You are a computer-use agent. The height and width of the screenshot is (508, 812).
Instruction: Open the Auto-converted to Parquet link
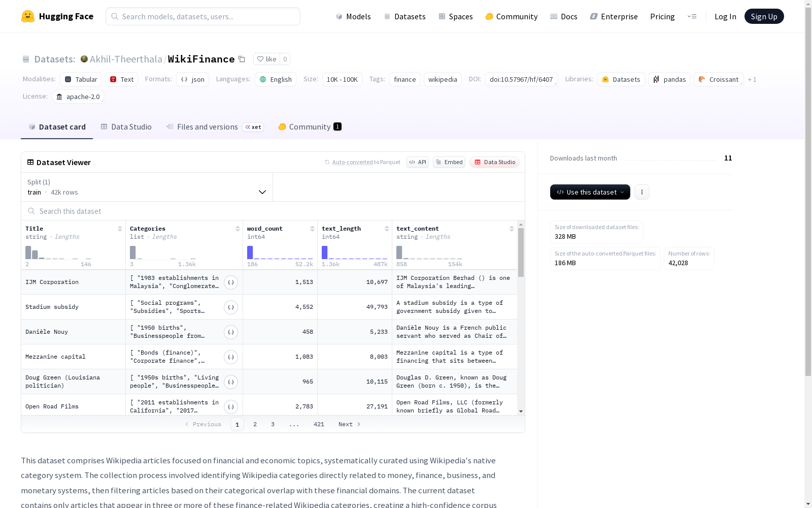click(x=362, y=162)
